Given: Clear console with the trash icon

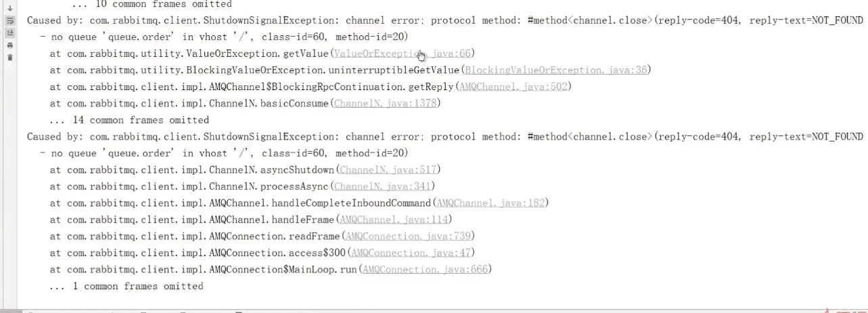Looking at the screenshot, I should [x=9, y=57].
